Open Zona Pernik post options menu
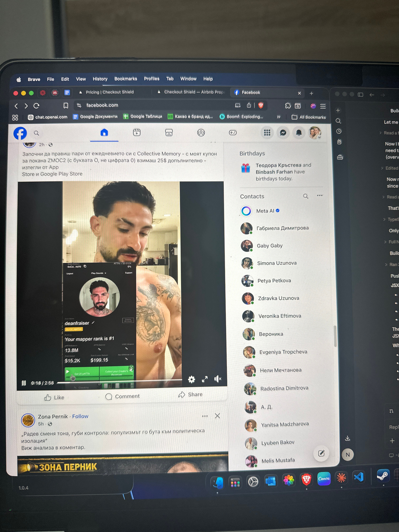Screen dimensions: 399x532 point(205,416)
